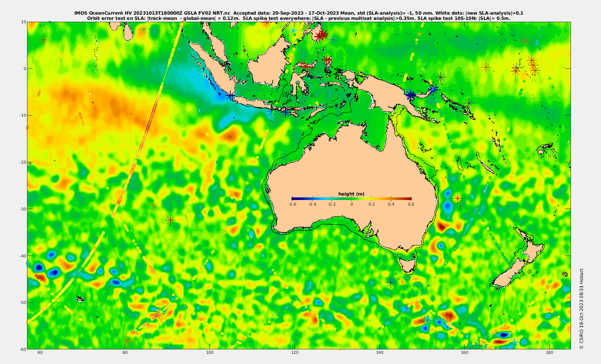Click the red star marker near 61E 6N
The image size is (601, 364).
pyautogui.click(x=44, y=40)
